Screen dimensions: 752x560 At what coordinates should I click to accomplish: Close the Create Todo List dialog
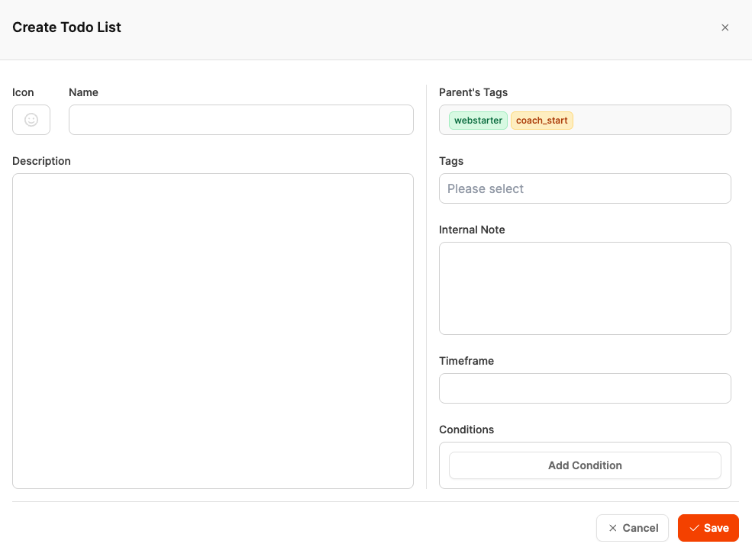(x=725, y=27)
